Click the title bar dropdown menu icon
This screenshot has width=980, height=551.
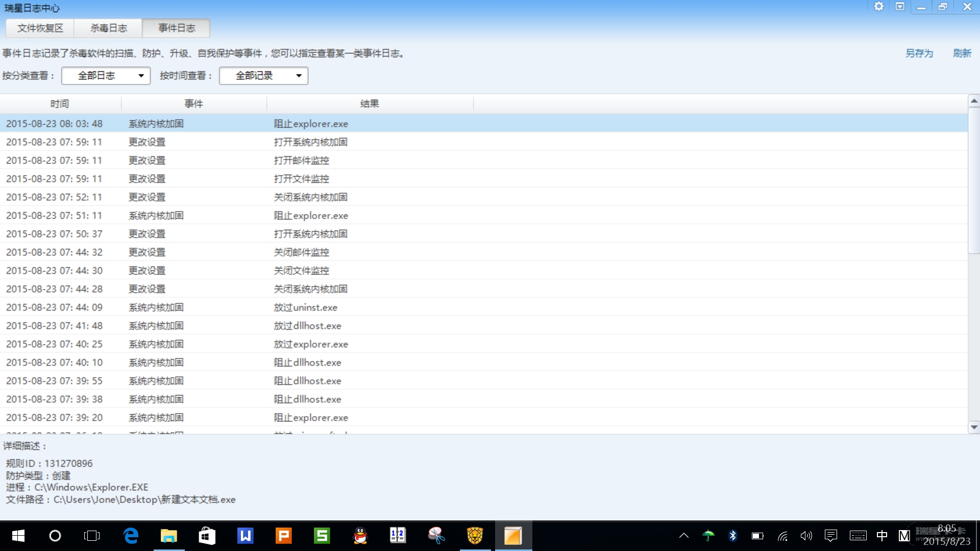pos(900,7)
